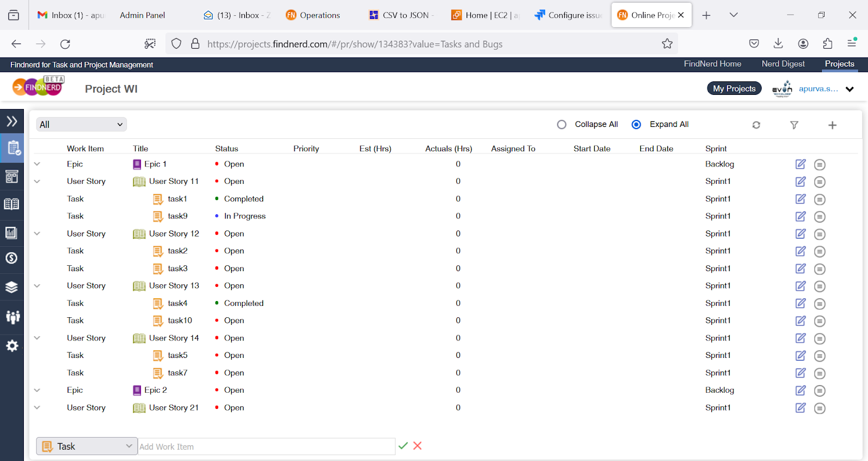Image resolution: width=868 pixels, height=461 pixels.
Task: Bookmark this page with star icon
Action: point(667,44)
